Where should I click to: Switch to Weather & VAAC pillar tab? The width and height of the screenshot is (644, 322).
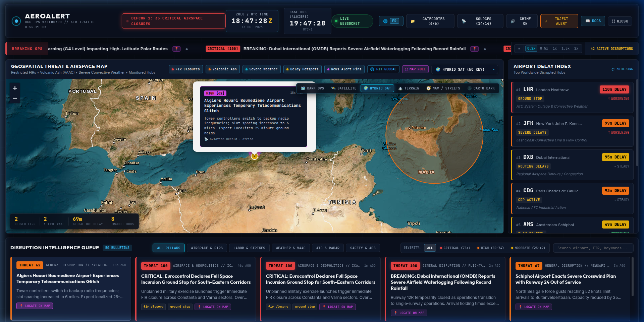click(290, 248)
